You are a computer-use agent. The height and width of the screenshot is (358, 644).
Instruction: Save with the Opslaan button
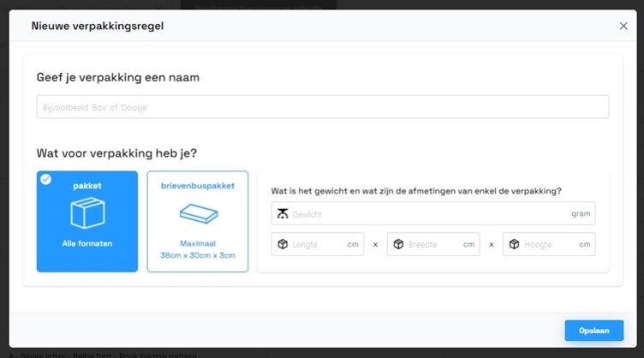[593, 331]
